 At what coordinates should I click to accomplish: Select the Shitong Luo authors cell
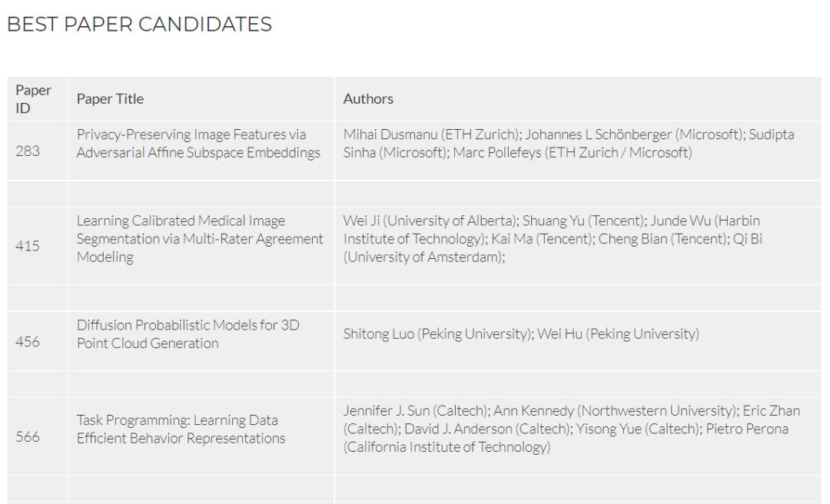[x=578, y=341]
